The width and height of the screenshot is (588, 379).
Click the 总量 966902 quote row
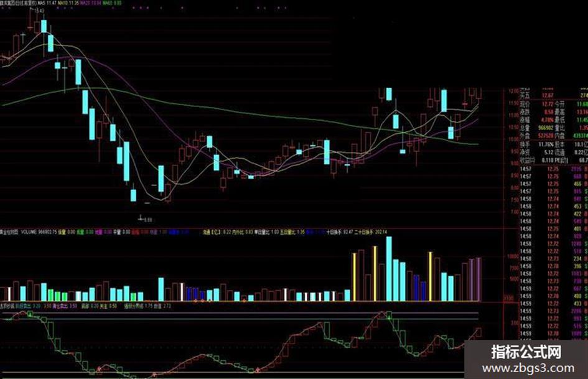pos(536,128)
